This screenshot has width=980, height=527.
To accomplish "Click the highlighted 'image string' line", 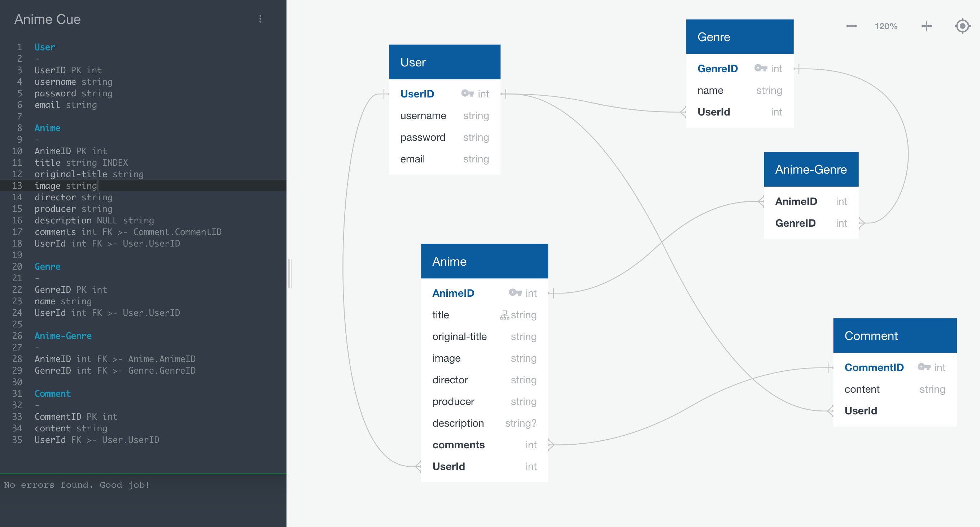I will (x=66, y=186).
